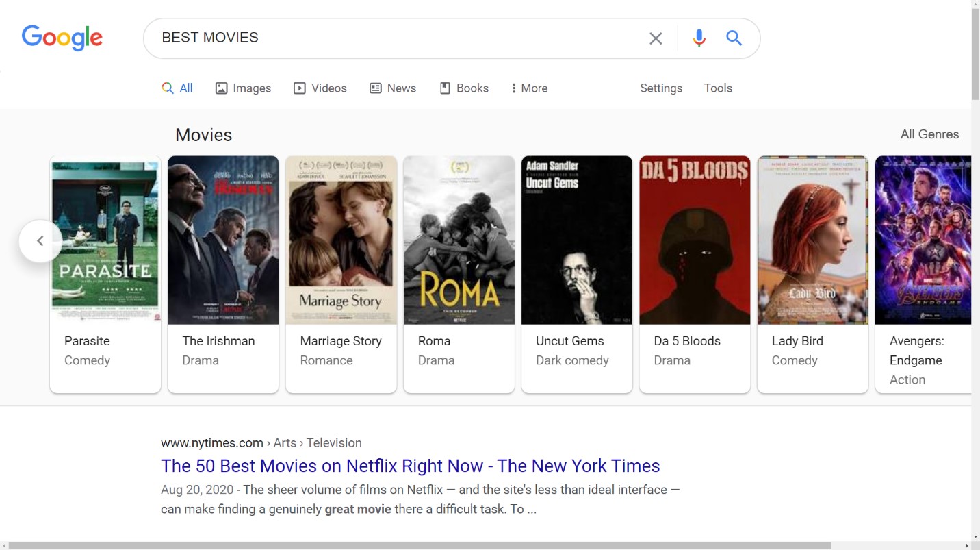Open the Avengers: Endgame poster
Screen dimensions: 980x550
tap(923, 240)
